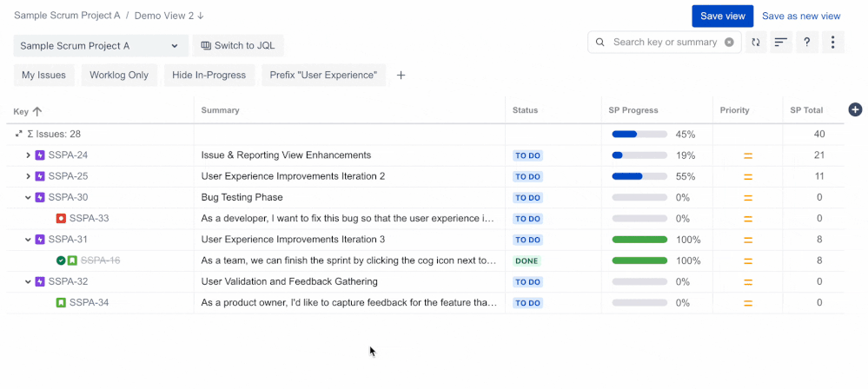Toggle the Worklog Only quick filter
Image resolution: width=868 pixels, height=389 pixels.
pyautogui.click(x=119, y=76)
